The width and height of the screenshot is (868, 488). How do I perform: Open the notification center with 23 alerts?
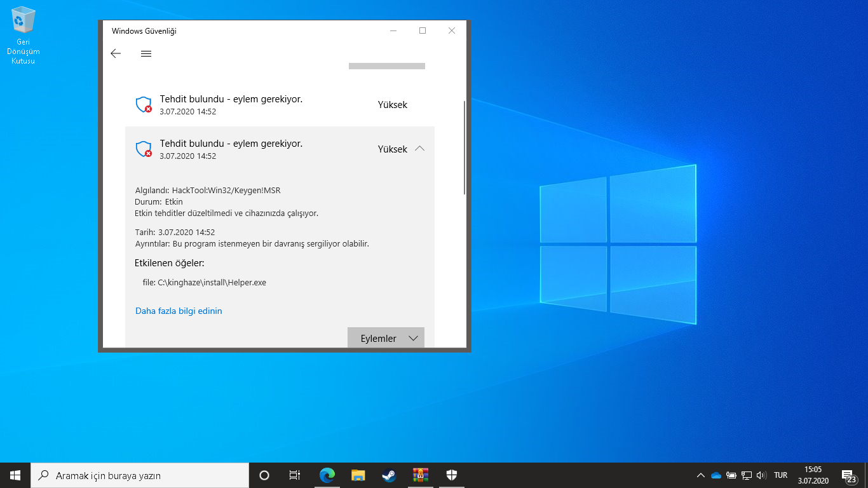pyautogui.click(x=849, y=475)
